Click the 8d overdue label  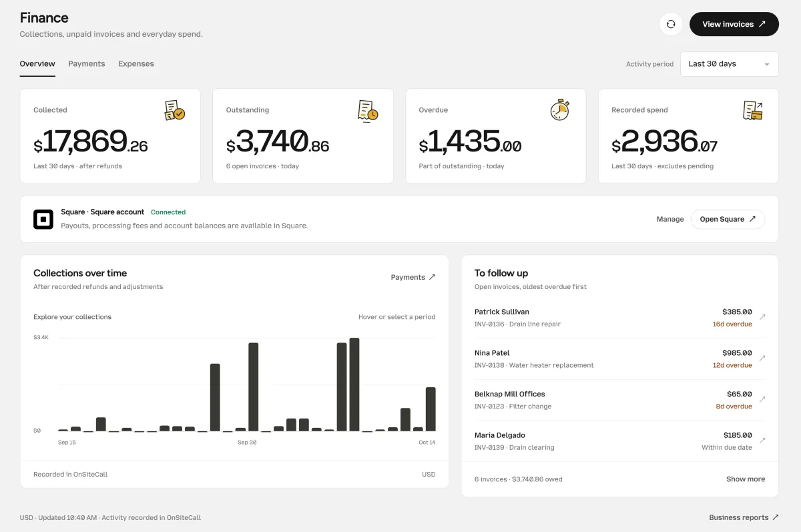(x=734, y=407)
